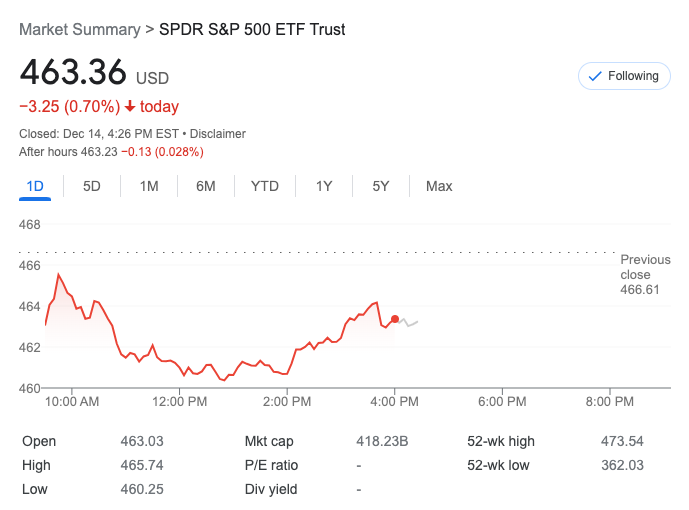Click the grey after-hours line segment
This screenshot has width=689, height=510.
coord(409,323)
